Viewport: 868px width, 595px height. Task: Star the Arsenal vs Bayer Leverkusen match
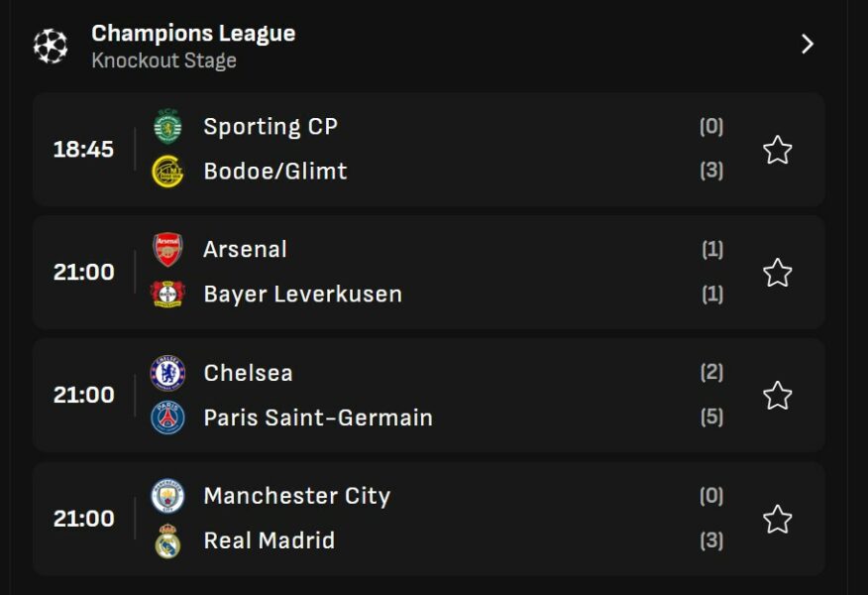click(x=778, y=273)
